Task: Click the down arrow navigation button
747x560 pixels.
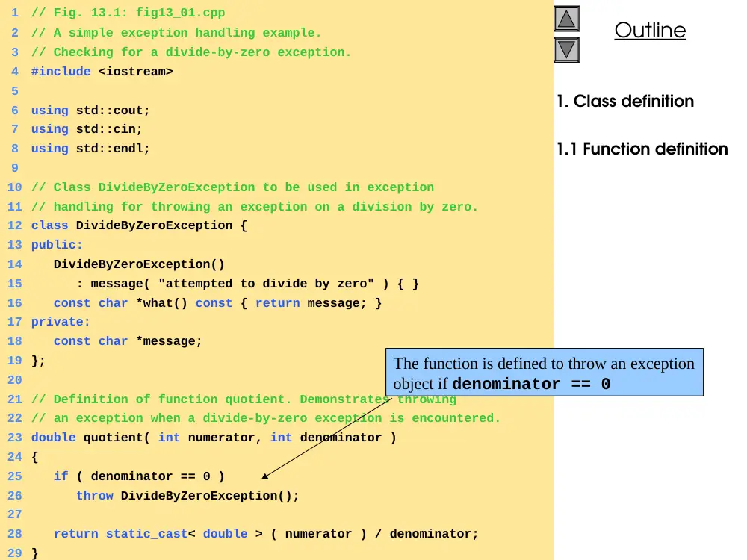Action: point(566,49)
